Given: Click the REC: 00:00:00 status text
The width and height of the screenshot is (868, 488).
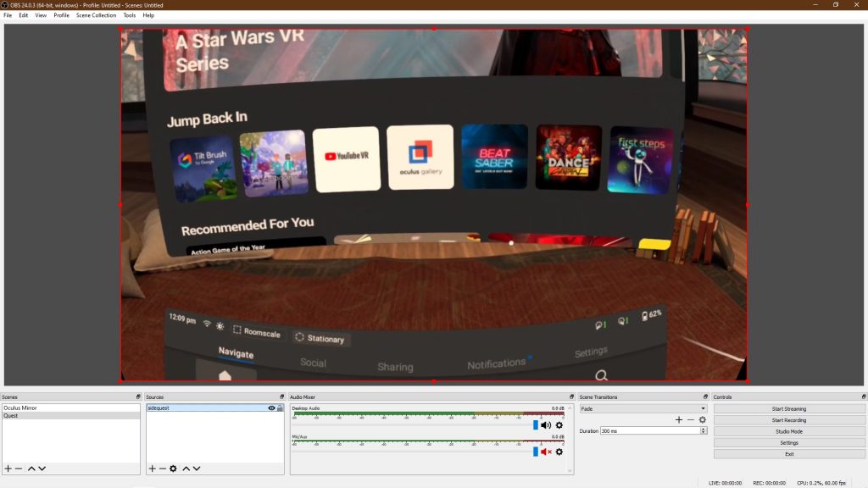Looking at the screenshot, I should 769,483.
